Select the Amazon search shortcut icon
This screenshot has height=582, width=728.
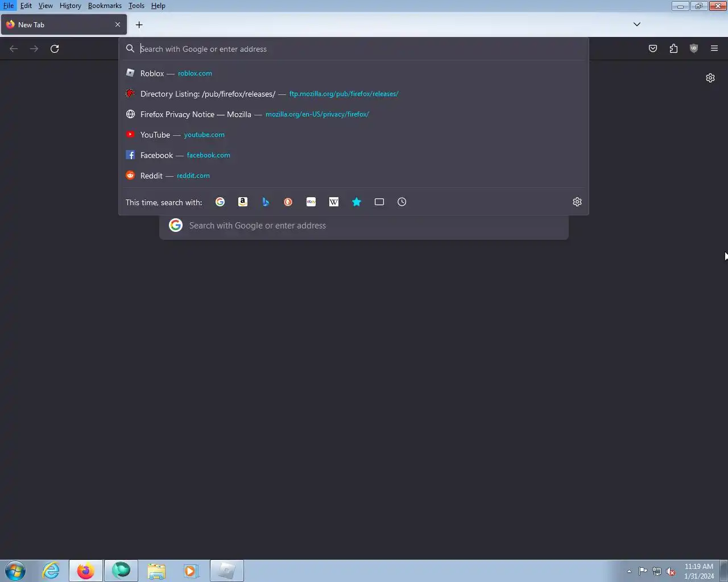[x=243, y=202]
